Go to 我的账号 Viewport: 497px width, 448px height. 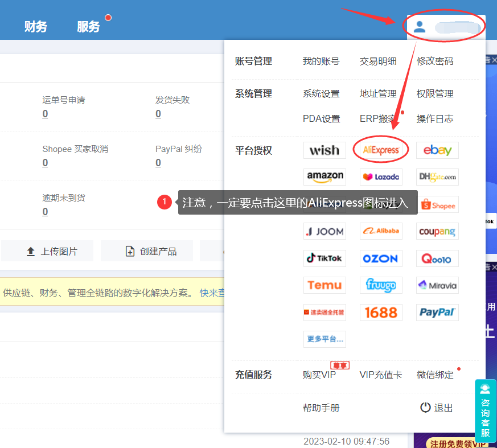tap(321, 61)
